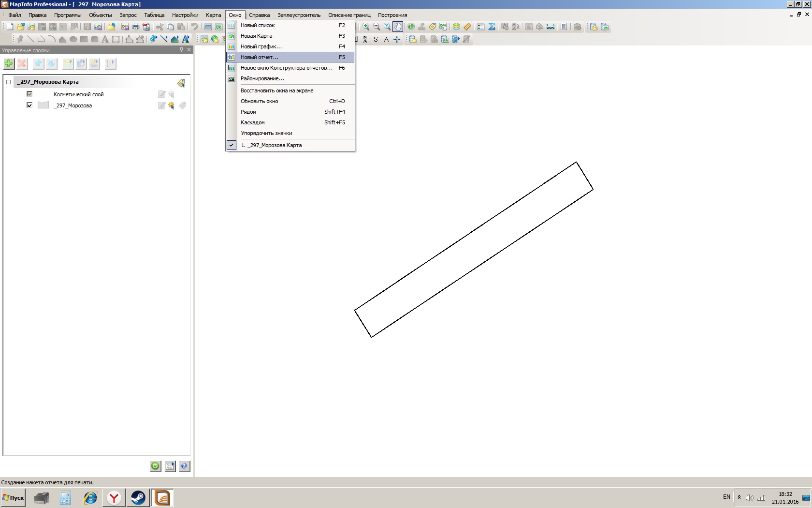Pick the Ruler measuring tool

[x=467, y=27]
